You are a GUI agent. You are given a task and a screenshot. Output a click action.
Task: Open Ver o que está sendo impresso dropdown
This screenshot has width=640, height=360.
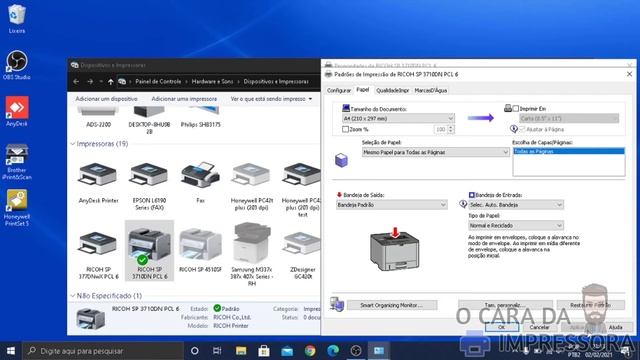pos(271,99)
